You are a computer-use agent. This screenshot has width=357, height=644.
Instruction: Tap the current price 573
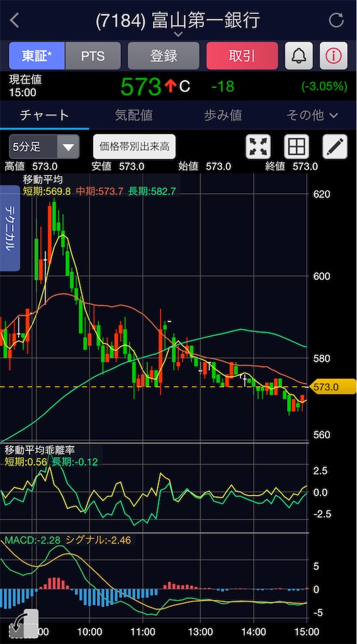click(140, 87)
